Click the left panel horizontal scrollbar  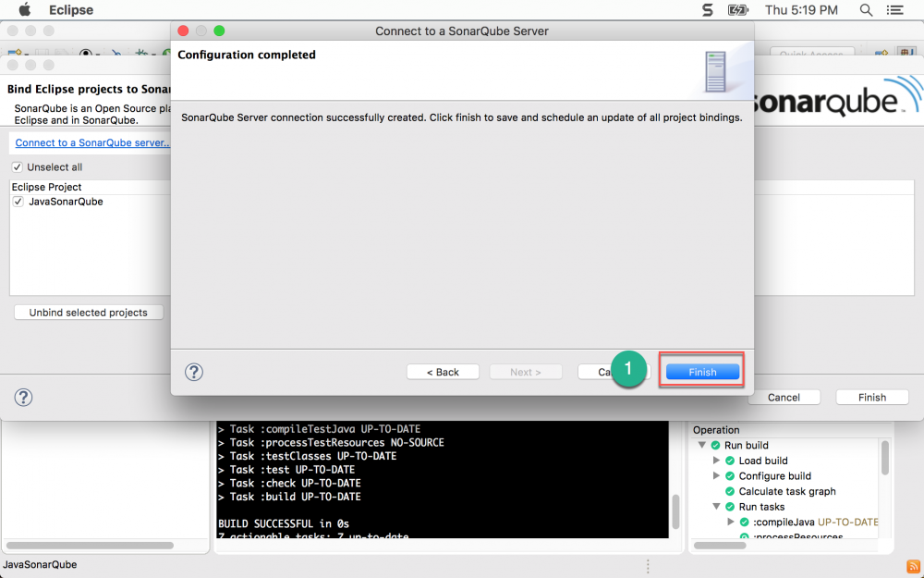pos(91,545)
